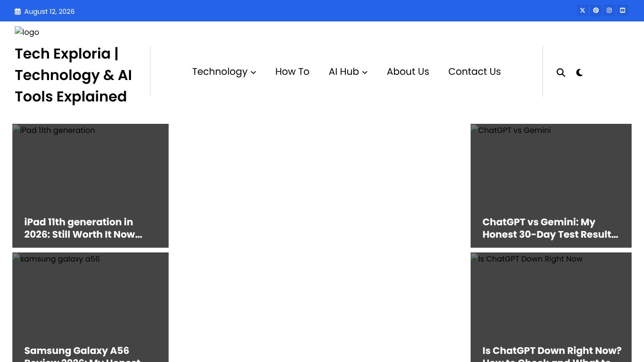Click the calendar icon beside the date

[18, 11]
